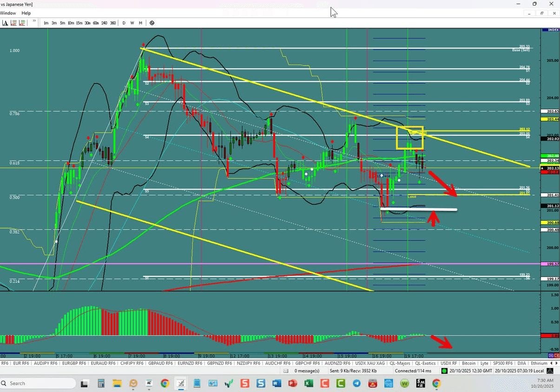Open the clock session timer icon in toolbar
The height and width of the screenshot is (392, 560).
pos(152,22)
